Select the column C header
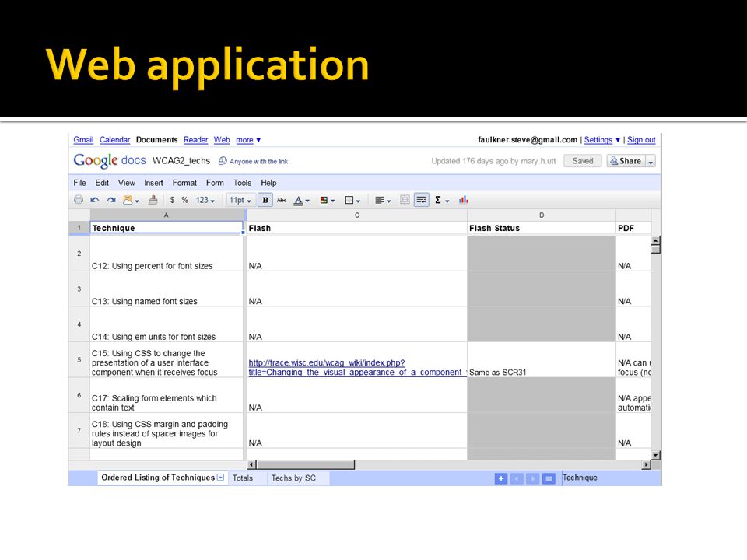Viewport: 747px width, 560px height. [357, 215]
